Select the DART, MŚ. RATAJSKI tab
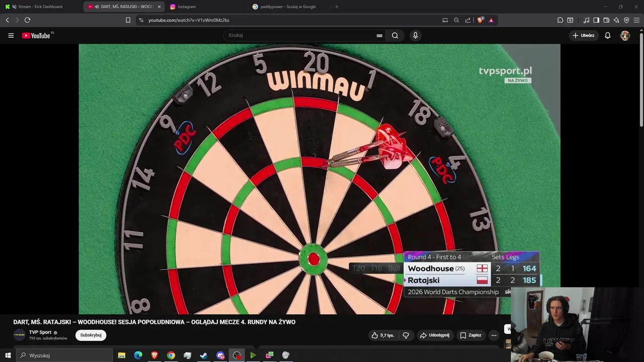Image resolution: width=644 pixels, height=362 pixels. click(x=123, y=7)
